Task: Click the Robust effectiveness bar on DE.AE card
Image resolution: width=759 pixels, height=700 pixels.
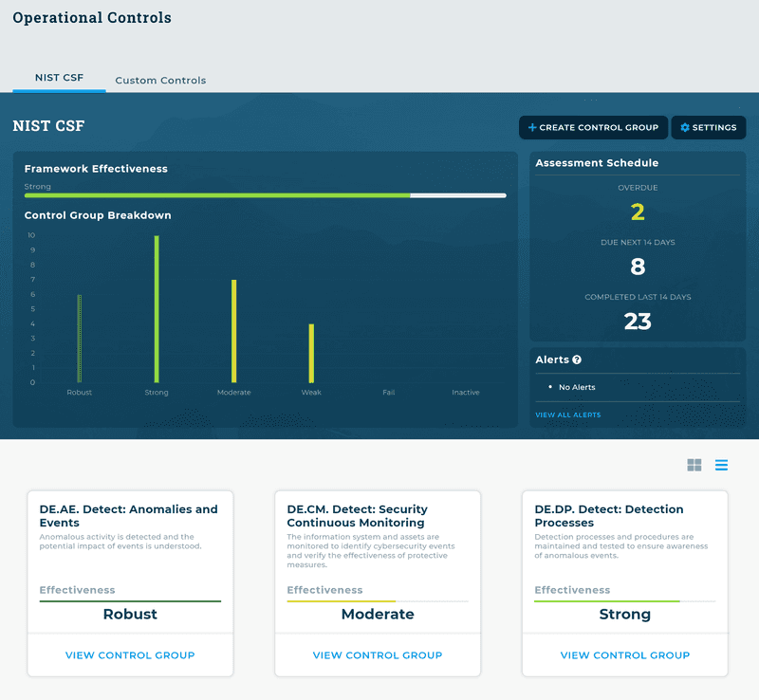Action: pos(130,601)
